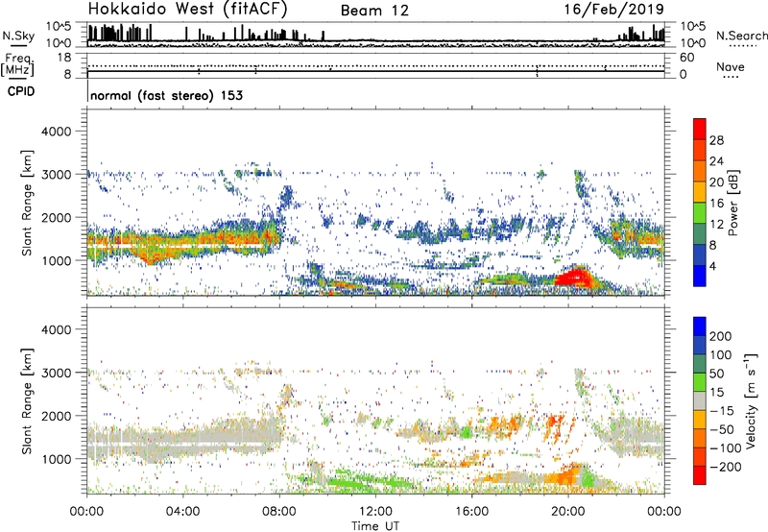Click the "Slant Range [km]" label of power panel
Image resolution: width=768 pixels, height=532 pixels.
tap(27, 203)
